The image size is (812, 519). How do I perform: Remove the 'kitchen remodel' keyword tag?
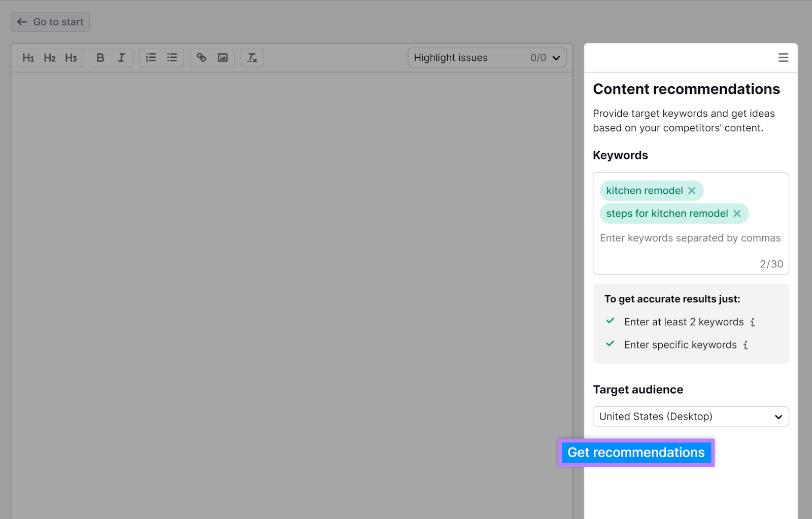coord(692,190)
